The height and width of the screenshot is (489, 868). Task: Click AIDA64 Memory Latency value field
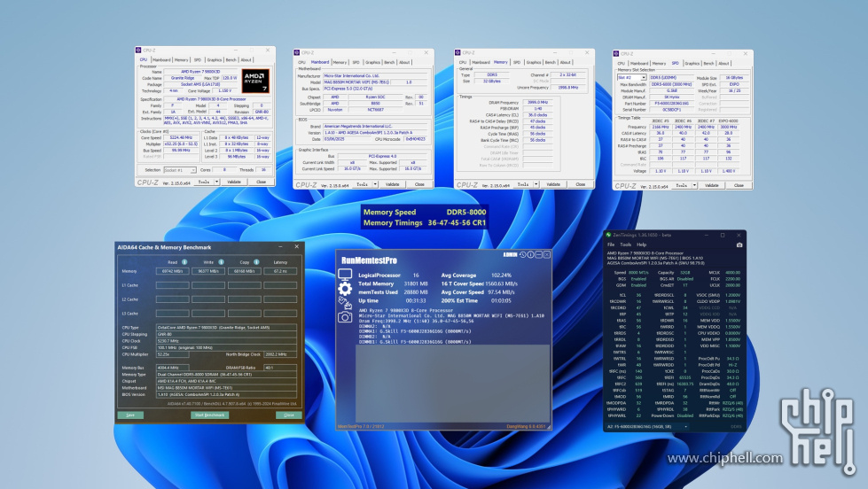[279, 271]
